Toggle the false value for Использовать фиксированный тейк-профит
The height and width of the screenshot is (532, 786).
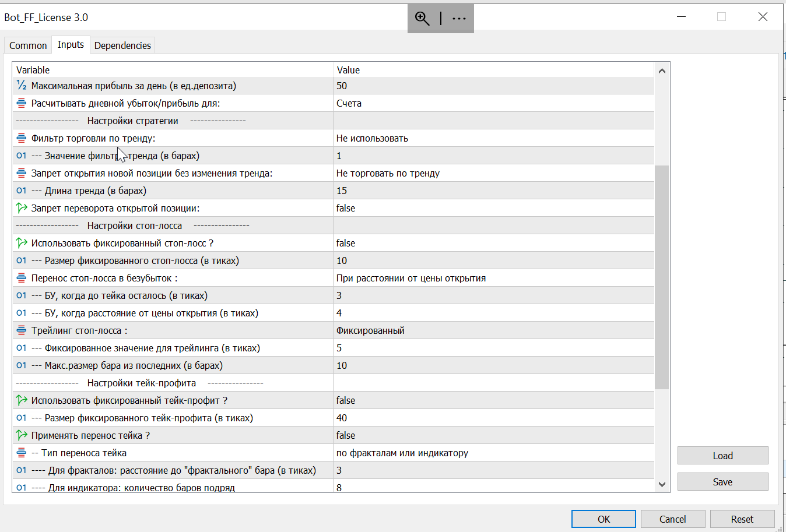point(346,400)
